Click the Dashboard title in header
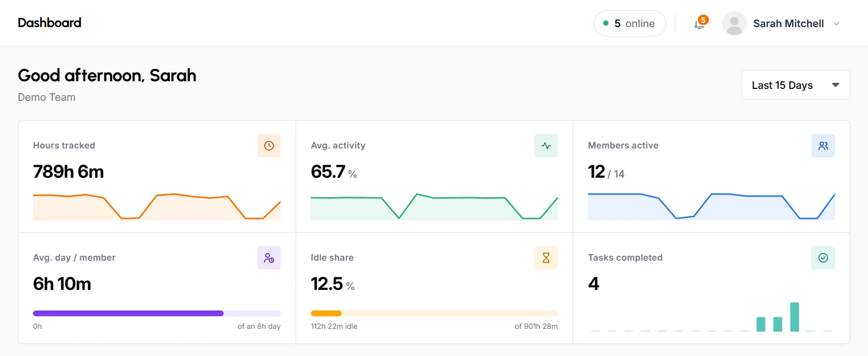This screenshot has width=868, height=356. pyautogui.click(x=49, y=23)
